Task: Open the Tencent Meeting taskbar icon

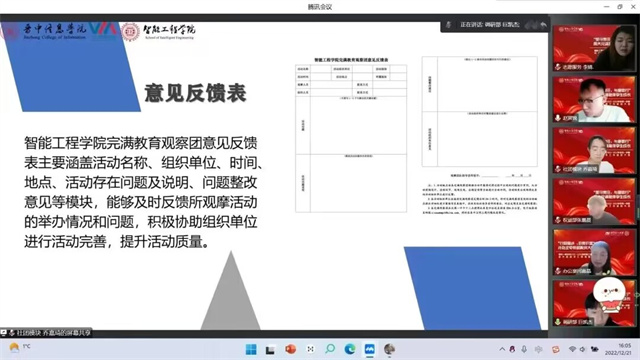Action: pos(369,349)
